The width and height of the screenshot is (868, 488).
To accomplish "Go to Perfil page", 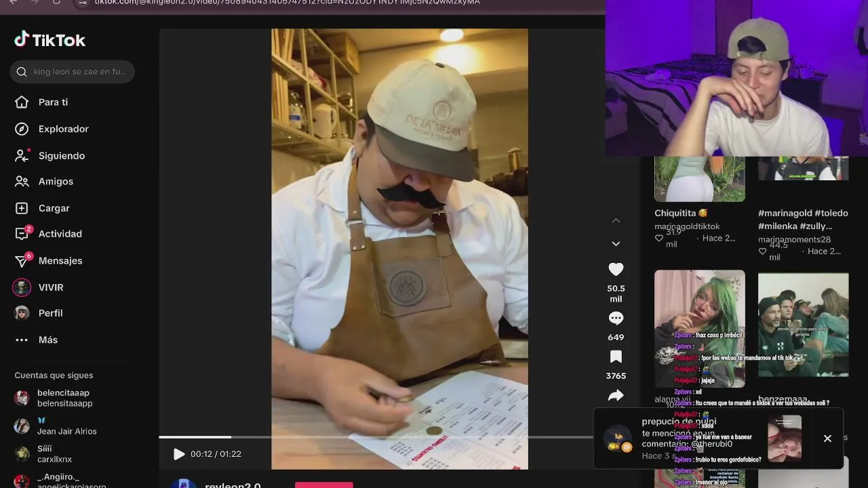I will pos(50,313).
